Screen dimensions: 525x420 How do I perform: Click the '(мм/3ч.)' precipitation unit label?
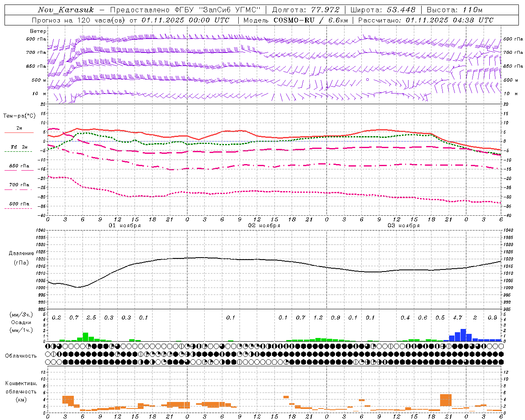click(21, 315)
